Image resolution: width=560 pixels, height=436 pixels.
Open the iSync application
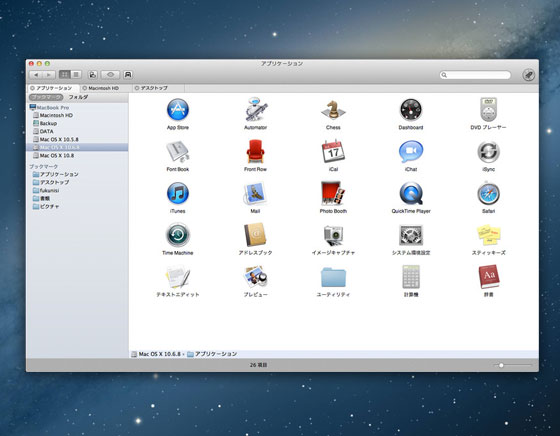[x=488, y=152]
